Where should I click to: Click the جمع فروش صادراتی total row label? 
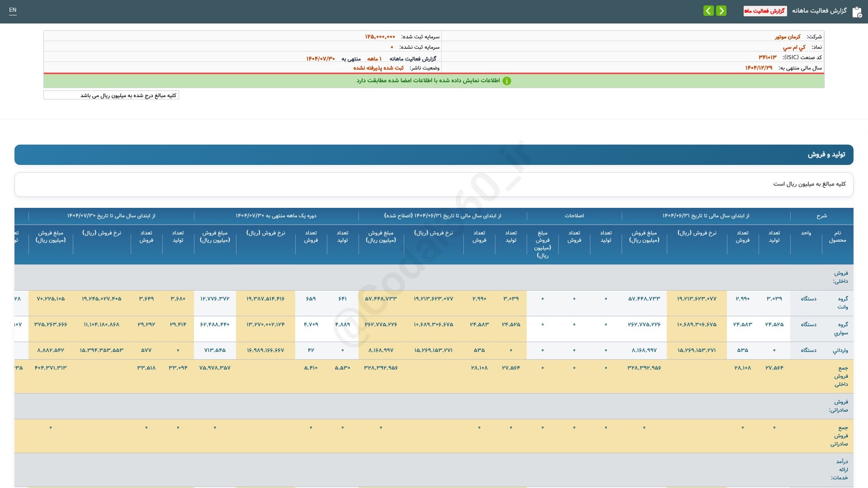coord(839,436)
